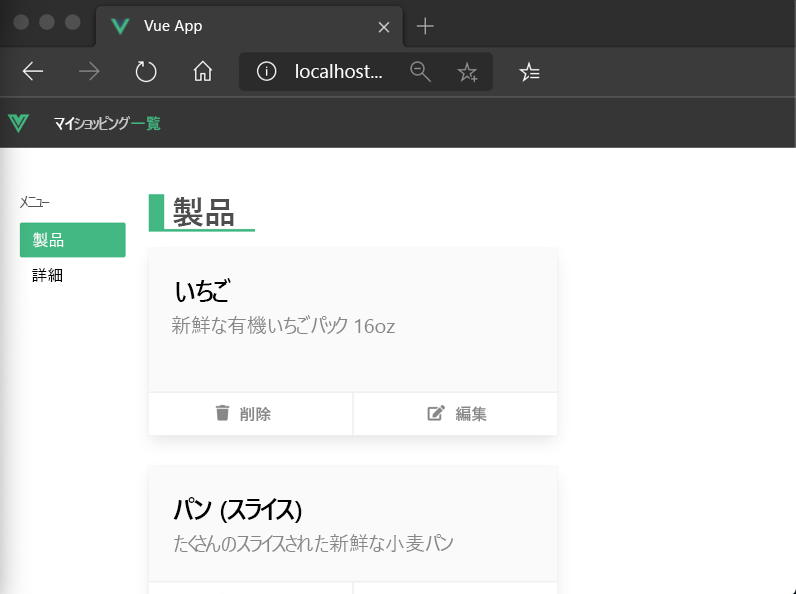Click the メニュー label in sidebar
796x594 pixels.
point(35,202)
